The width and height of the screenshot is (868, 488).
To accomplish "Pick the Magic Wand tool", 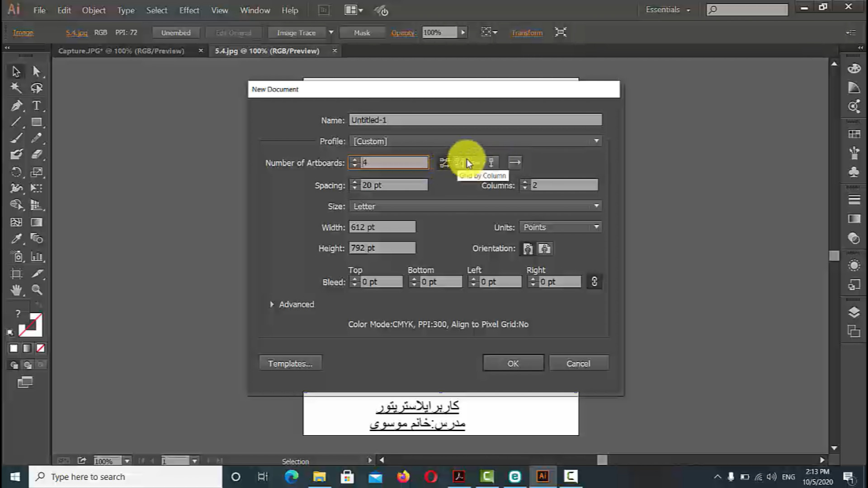I will tap(16, 88).
